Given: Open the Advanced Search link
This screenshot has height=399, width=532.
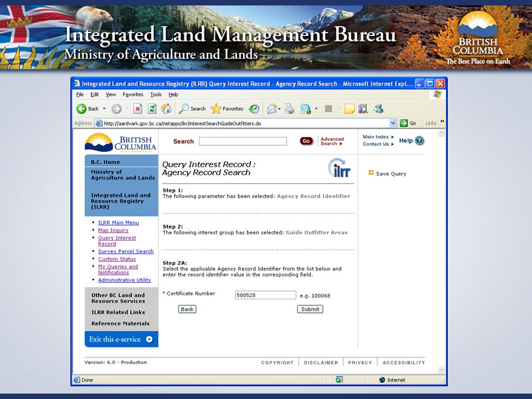Looking at the screenshot, I should tap(332, 141).
